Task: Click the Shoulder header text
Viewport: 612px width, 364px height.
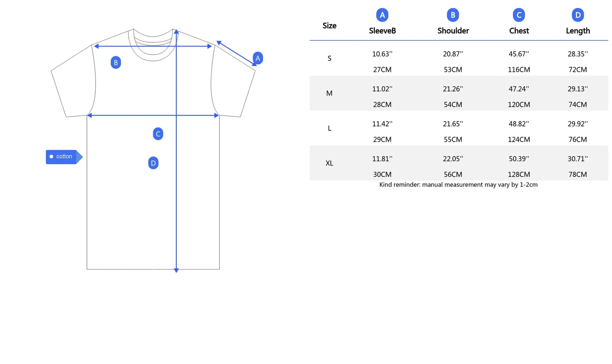Action: pyautogui.click(x=453, y=31)
